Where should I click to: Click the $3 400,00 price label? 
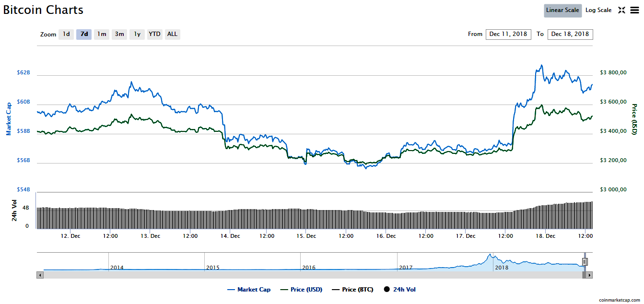click(613, 131)
